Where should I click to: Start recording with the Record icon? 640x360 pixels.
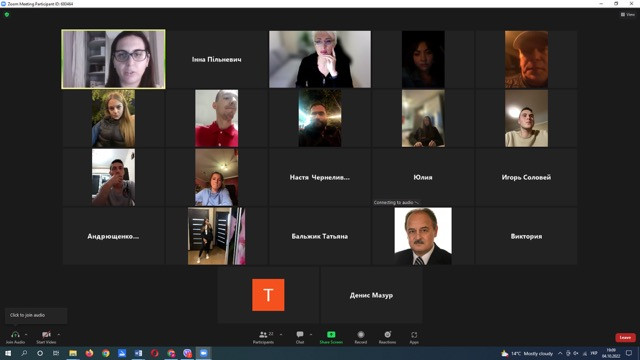point(361,335)
